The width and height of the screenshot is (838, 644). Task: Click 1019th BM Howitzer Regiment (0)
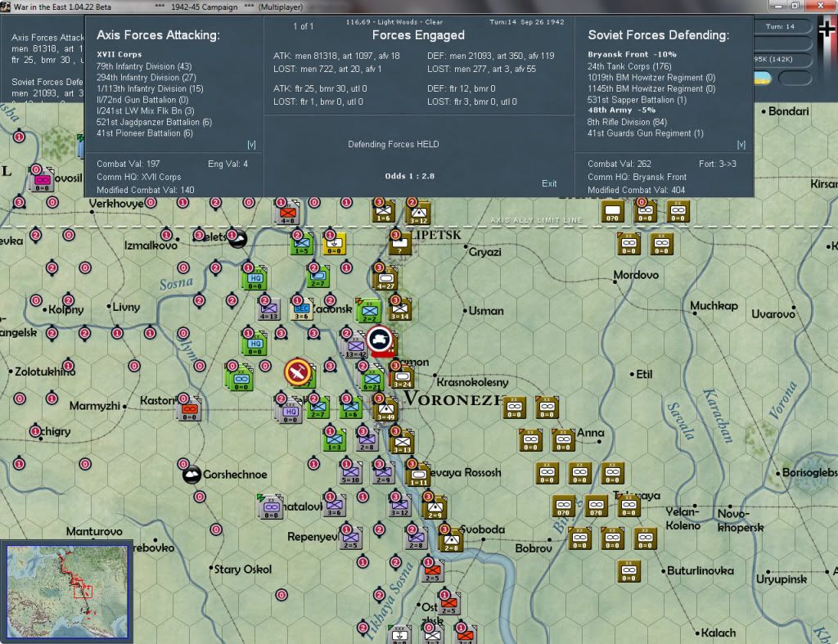[x=651, y=78]
